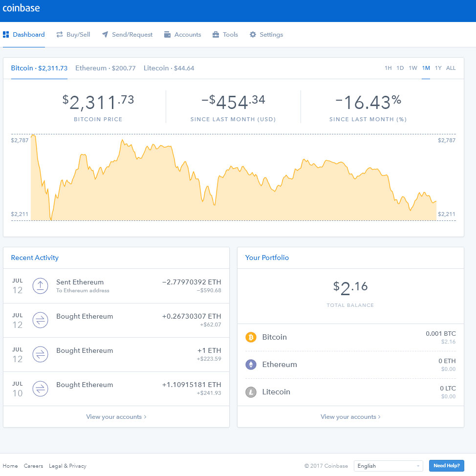
Task: Select the 1H chart range
Action: point(388,68)
